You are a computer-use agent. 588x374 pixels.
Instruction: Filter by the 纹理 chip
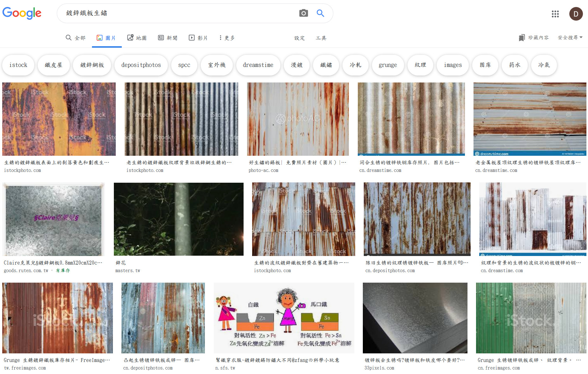420,65
